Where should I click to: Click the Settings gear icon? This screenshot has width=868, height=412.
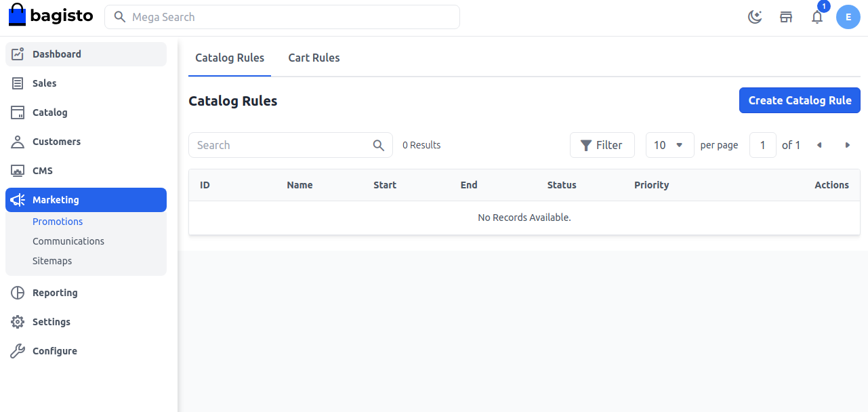click(x=18, y=322)
